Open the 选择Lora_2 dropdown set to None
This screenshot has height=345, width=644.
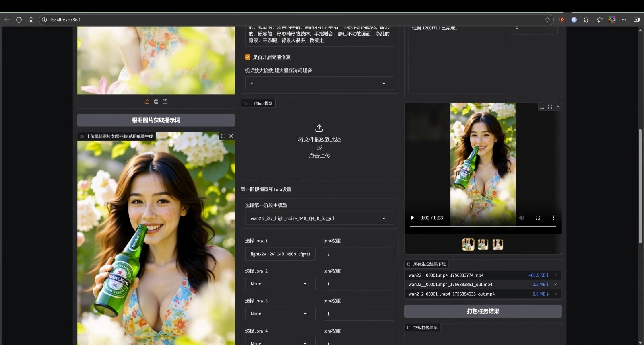pos(280,284)
